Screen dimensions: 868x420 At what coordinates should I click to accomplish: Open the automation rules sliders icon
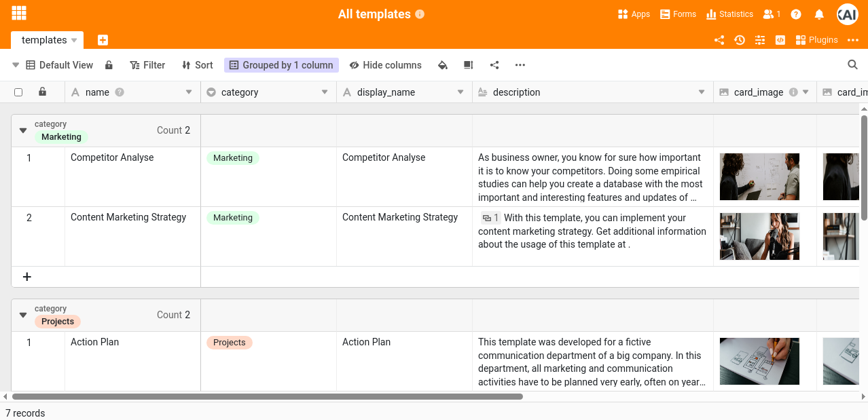pyautogui.click(x=760, y=40)
